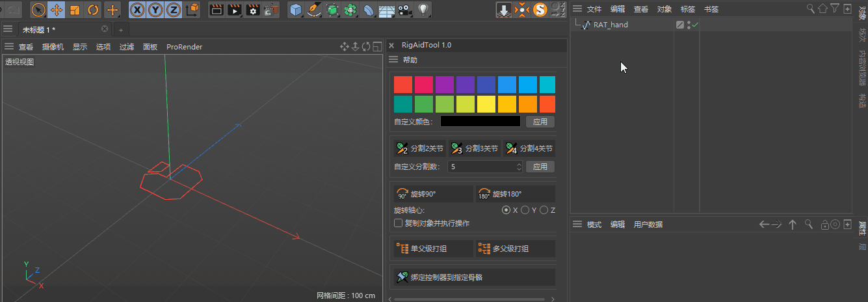
Task: Toggle the Z axis lock
Action: [x=174, y=10]
